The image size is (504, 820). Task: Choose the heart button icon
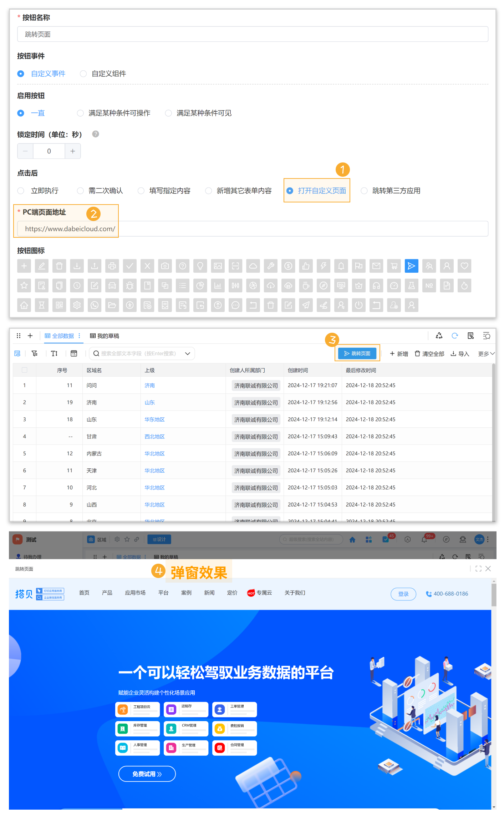464,266
